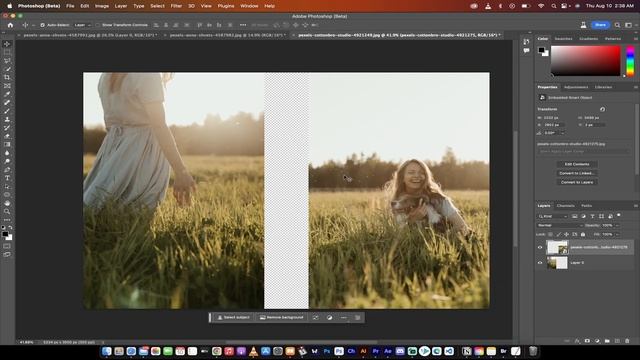This screenshot has height=360, width=640.
Task: Open layer styles fx icon
Action: click(577, 340)
